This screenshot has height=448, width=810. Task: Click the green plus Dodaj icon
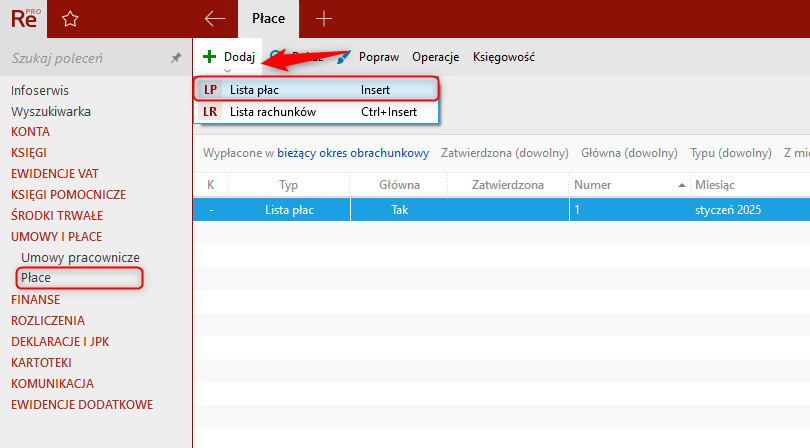[209, 56]
